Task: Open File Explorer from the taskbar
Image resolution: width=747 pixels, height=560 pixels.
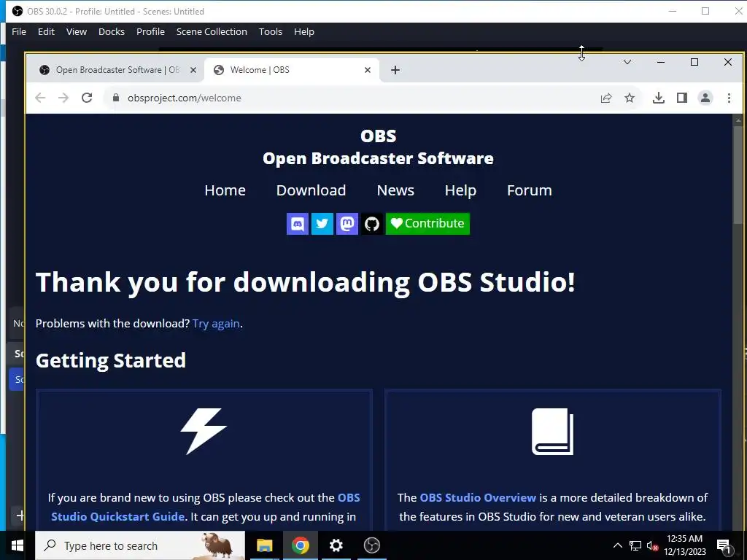Action: (264, 545)
